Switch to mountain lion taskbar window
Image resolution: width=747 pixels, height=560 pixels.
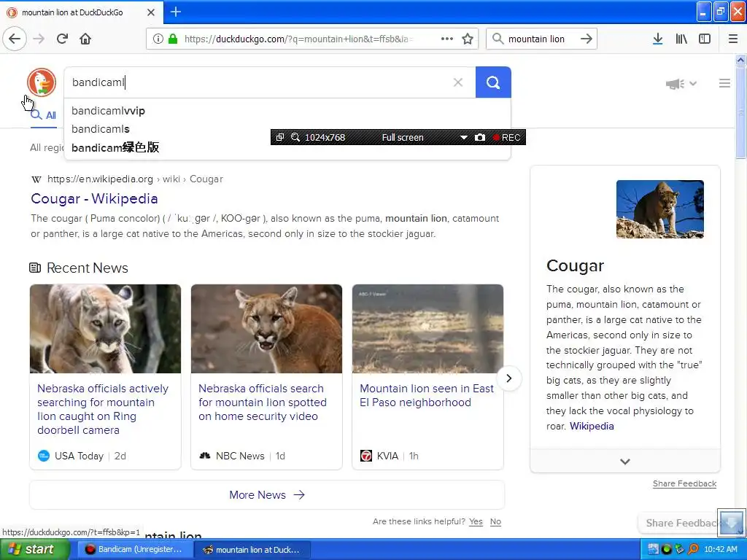pyautogui.click(x=252, y=550)
